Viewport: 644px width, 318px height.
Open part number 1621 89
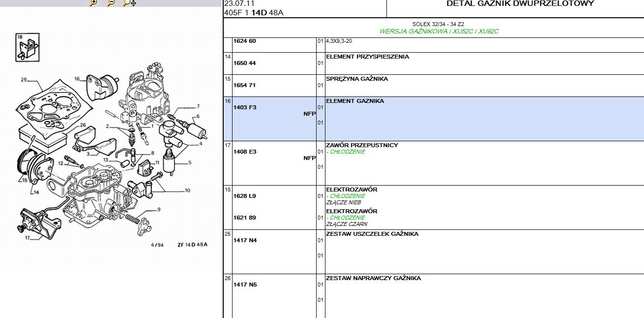pyautogui.click(x=244, y=218)
